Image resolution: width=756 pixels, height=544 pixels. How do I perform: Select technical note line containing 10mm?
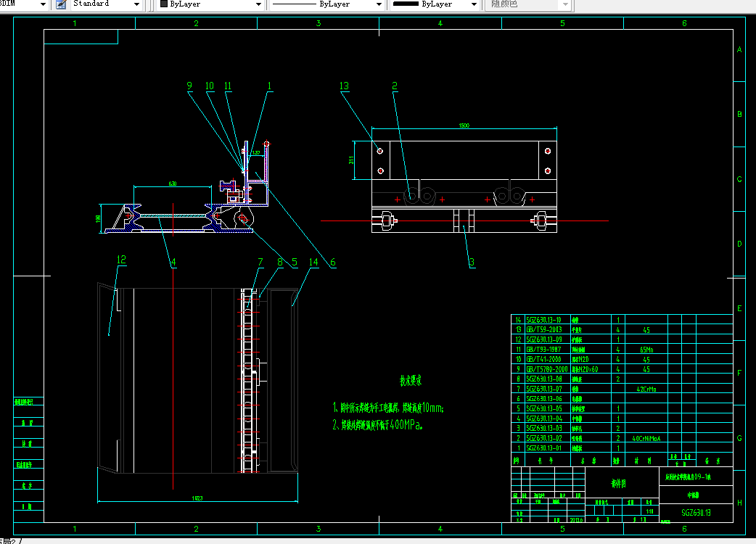388,408
